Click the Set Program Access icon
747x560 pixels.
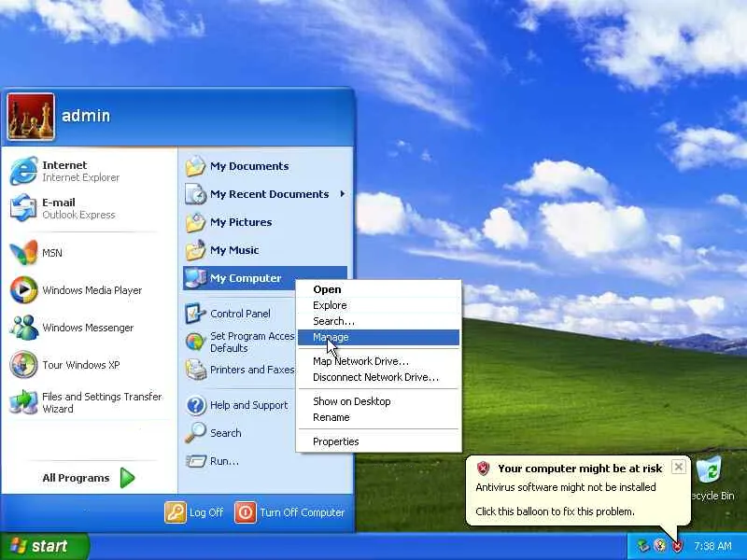pos(195,342)
